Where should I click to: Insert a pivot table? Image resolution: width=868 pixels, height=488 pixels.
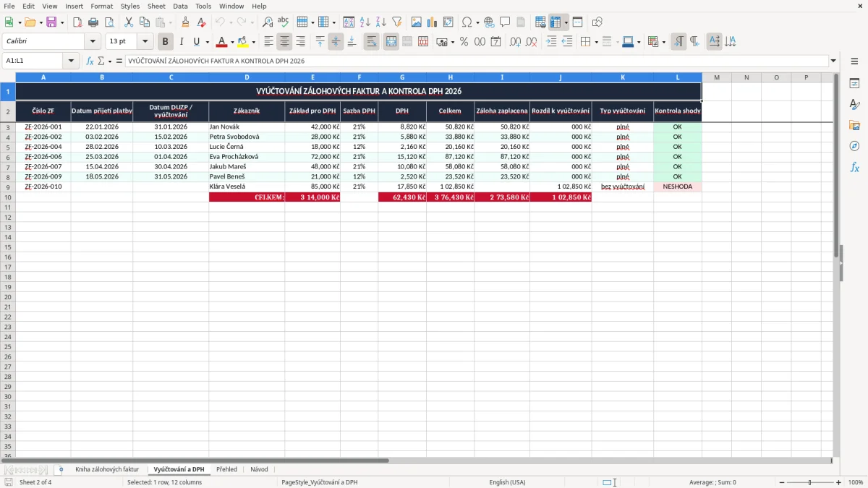[x=448, y=22]
